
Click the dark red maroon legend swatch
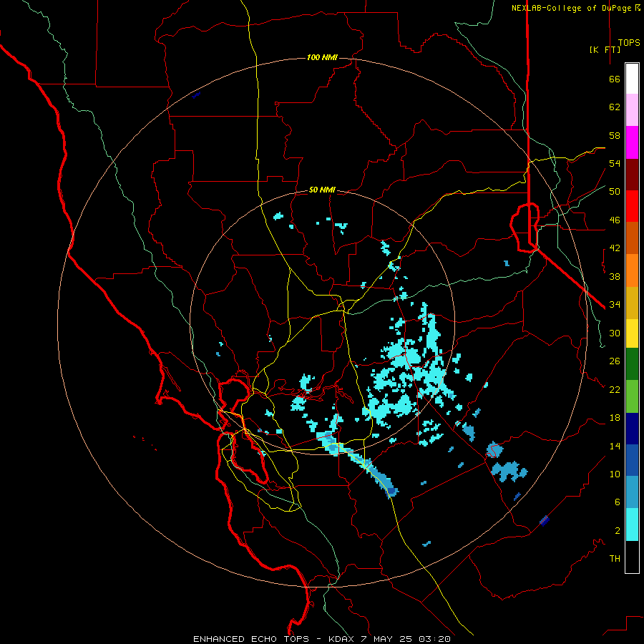[x=632, y=175]
